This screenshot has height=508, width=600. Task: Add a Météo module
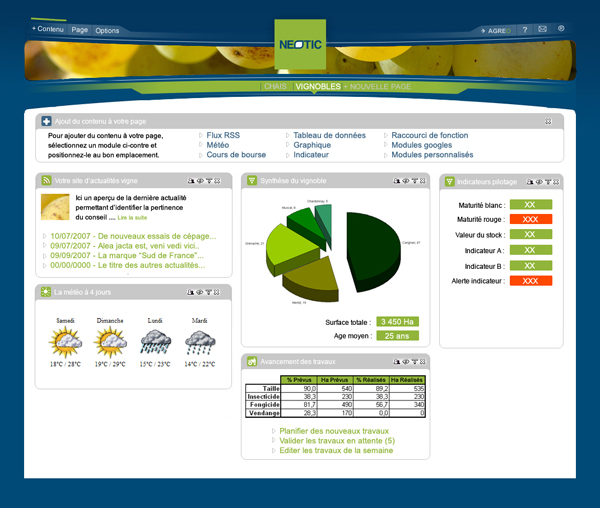click(x=218, y=145)
